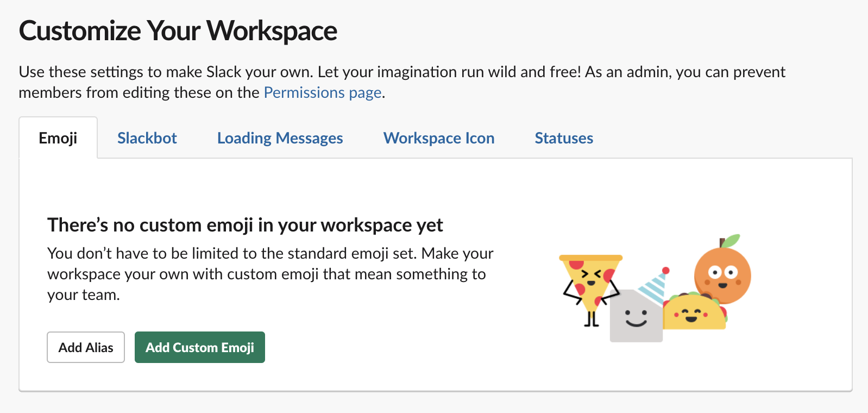The height and width of the screenshot is (413, 868).
Task: Follow the Permissions page link
Action: pyautogui.click(x=323, y=92)
